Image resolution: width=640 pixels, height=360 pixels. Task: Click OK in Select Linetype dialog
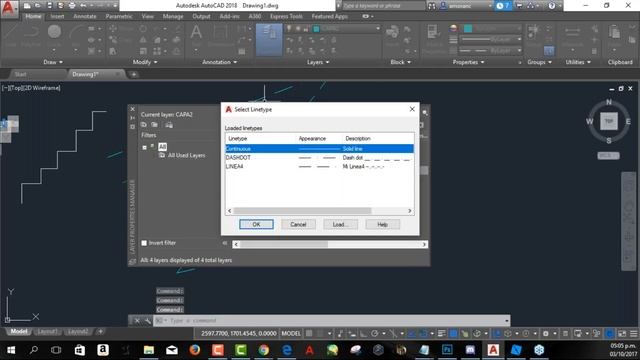(256, 224)
